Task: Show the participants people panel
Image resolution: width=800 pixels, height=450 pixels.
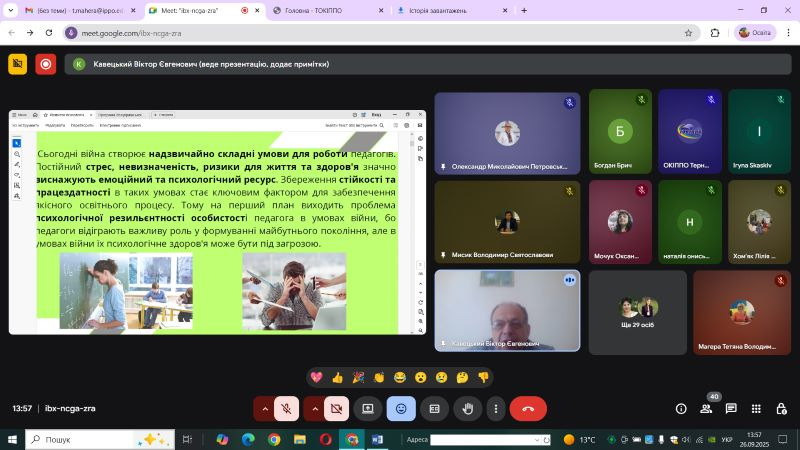Action: click(x=706, y=408)
